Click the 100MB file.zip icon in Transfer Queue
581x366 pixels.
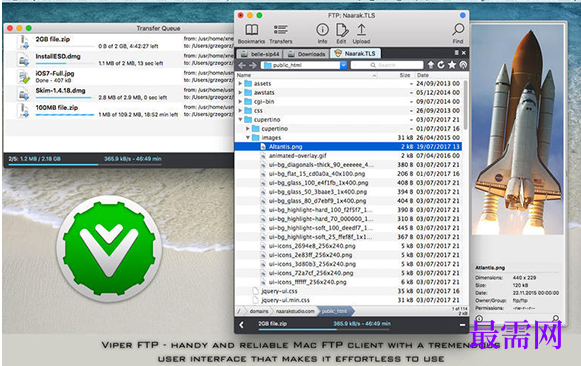coord(23,111)
